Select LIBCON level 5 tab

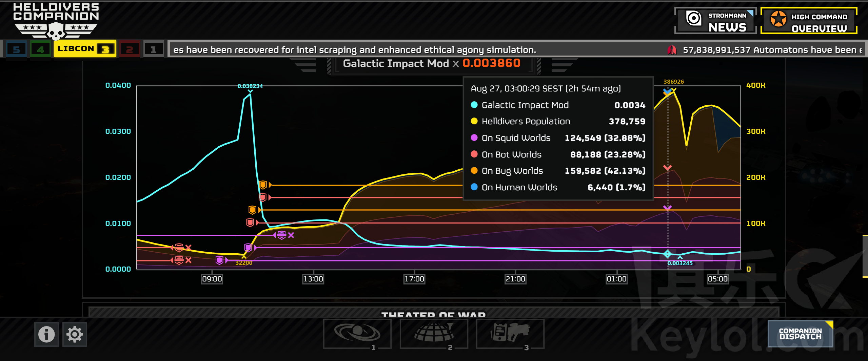16,49
